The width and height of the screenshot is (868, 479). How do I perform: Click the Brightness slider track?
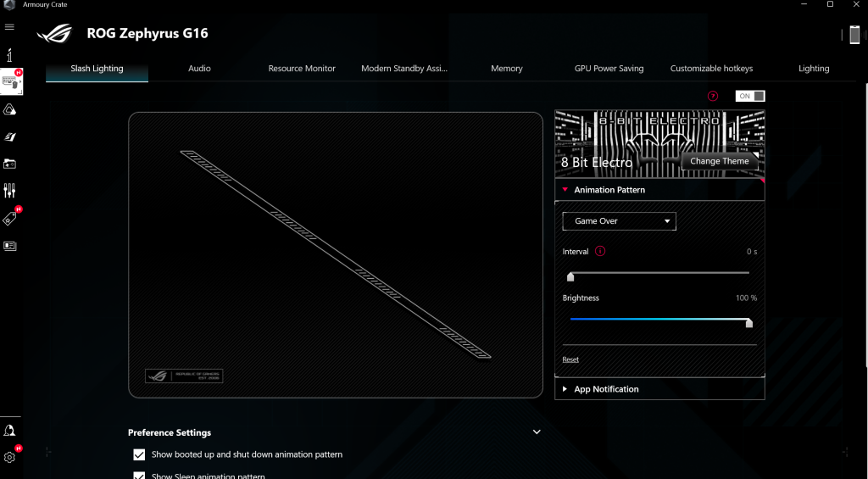point(659,320)
